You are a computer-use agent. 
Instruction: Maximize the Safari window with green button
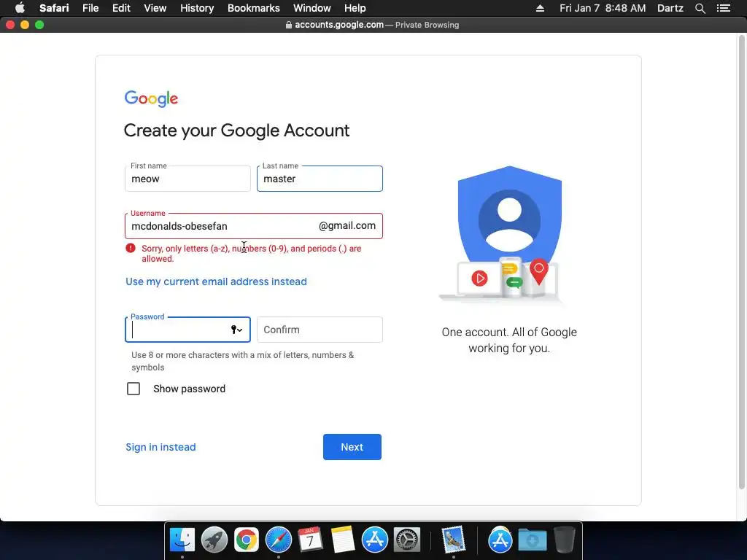(39, 25)
